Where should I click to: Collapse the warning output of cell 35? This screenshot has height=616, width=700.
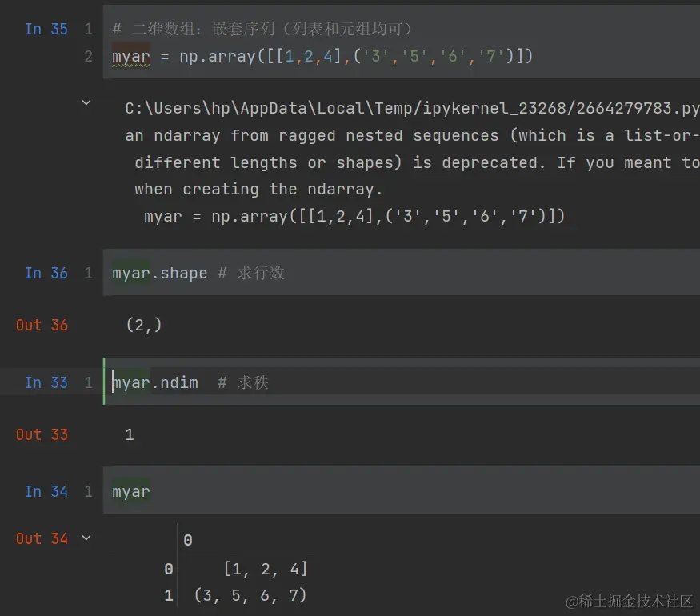coord(86,102)
